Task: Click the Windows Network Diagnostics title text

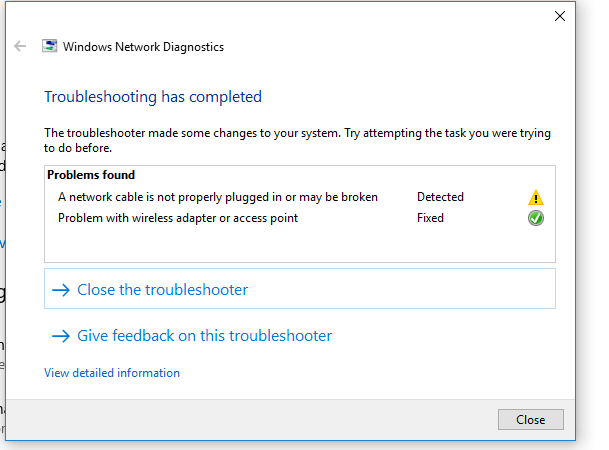Action: (143, 46)
